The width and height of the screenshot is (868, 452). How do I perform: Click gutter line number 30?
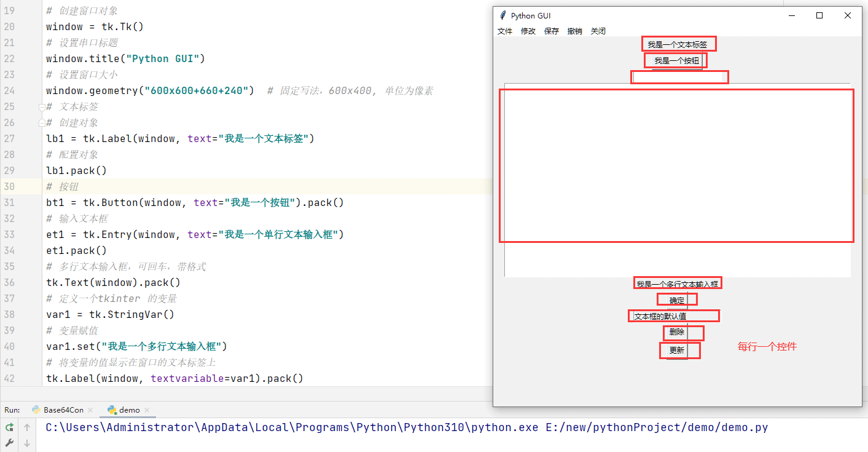(x=9, y=186)
